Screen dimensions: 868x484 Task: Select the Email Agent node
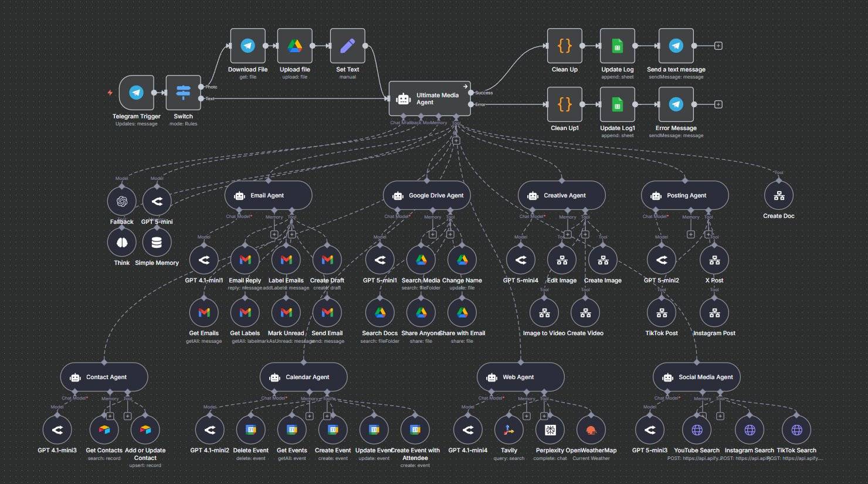[x=268, y=195]
